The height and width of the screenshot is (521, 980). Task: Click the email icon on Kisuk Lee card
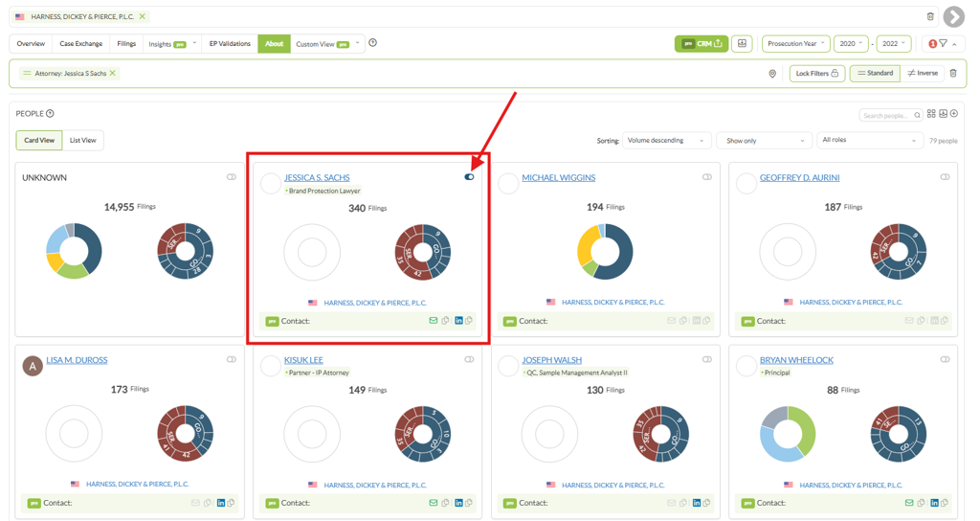click(x=434, y=503)
